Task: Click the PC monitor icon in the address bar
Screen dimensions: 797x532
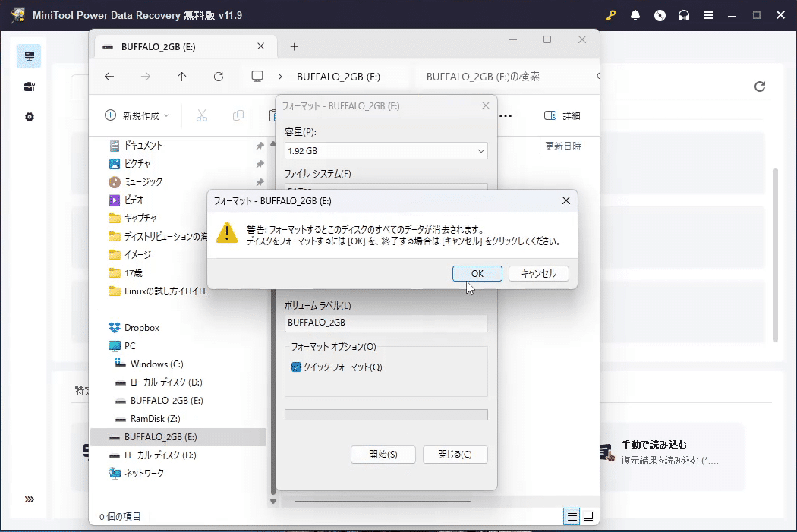Action: coord(257,76)
